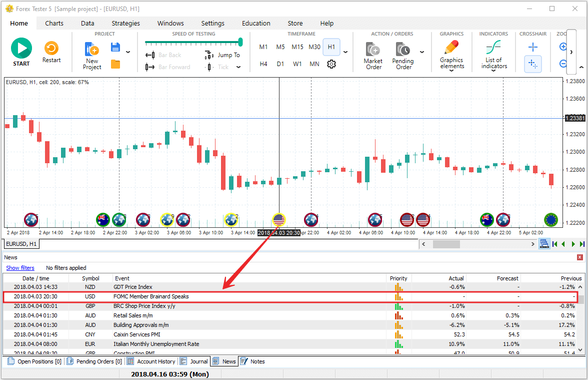Click the orange Restart icon

[51, 49]
